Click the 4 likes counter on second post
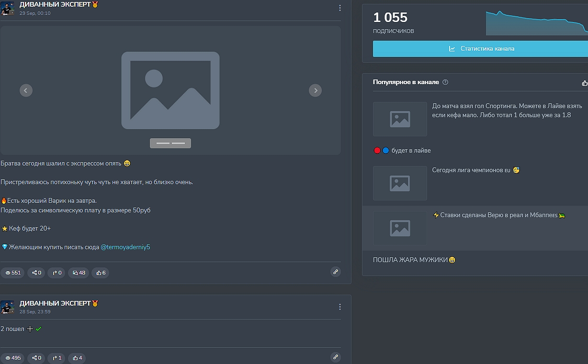 [x=76, y=358]
